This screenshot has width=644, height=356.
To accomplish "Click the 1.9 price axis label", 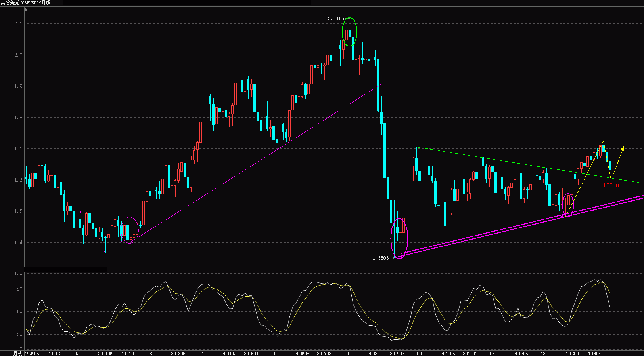I will pyautogui.click(x=18, y=86).
